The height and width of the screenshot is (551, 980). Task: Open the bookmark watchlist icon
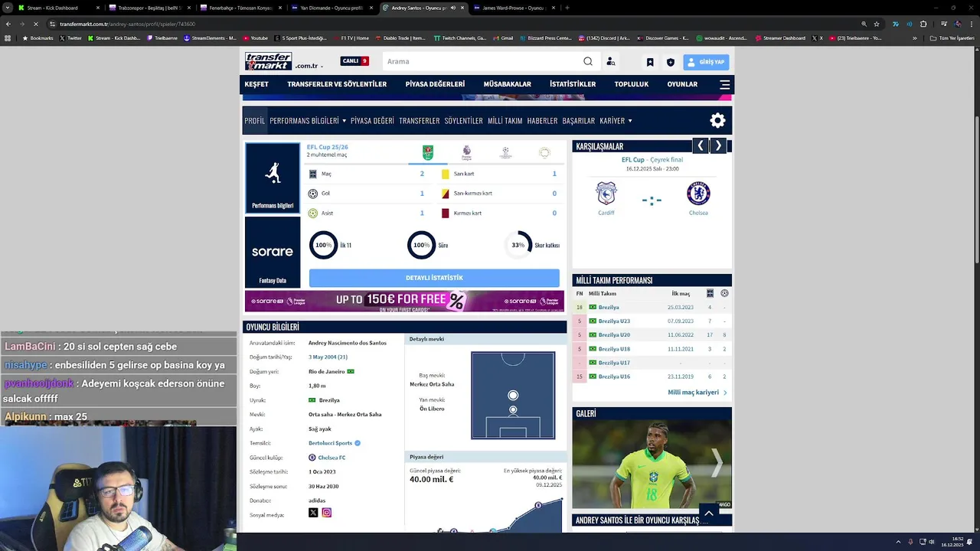pos(650,62)
